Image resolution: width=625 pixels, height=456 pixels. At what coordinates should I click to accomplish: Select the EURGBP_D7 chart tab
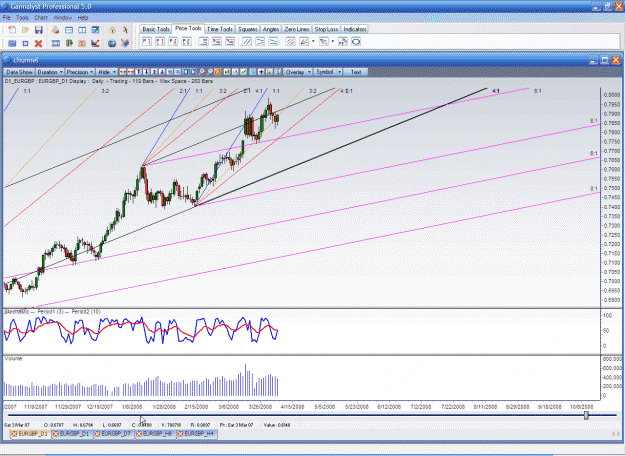pos(113,434)
